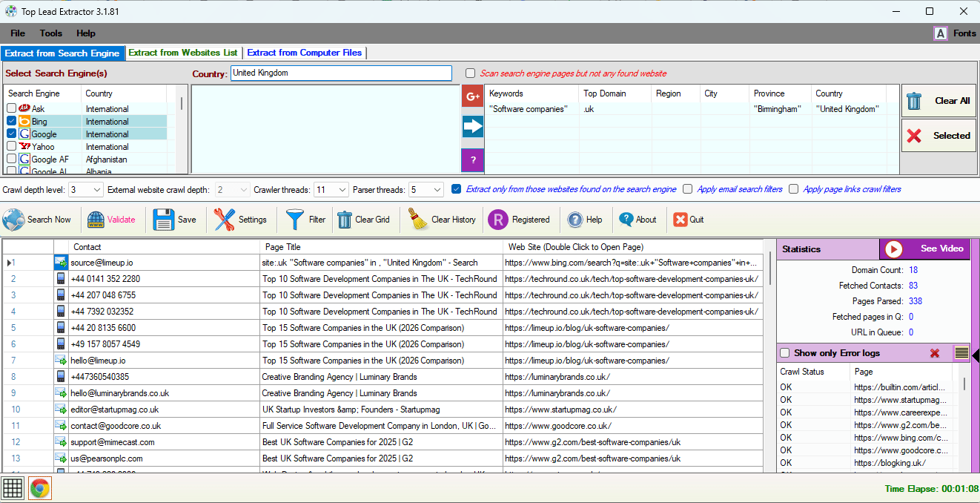The height and width of the screenshot is (503, 980).
Task: Click the Country input field
Action: coord(340,73)
